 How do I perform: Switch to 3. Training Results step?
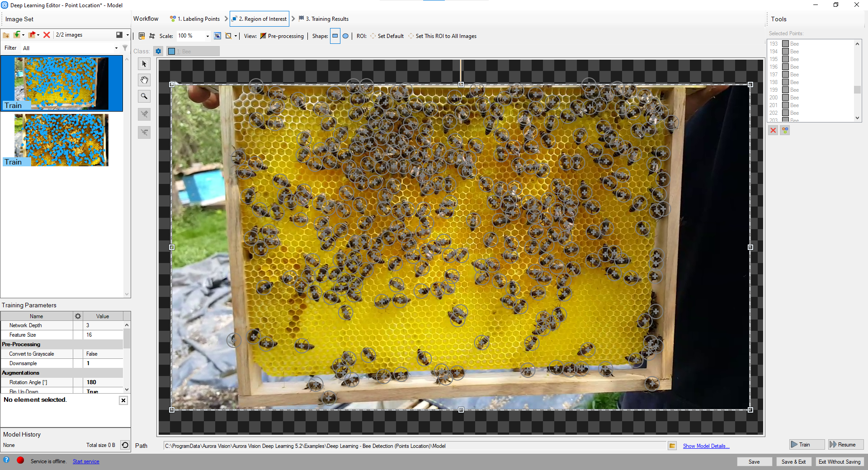pos(324,19)
